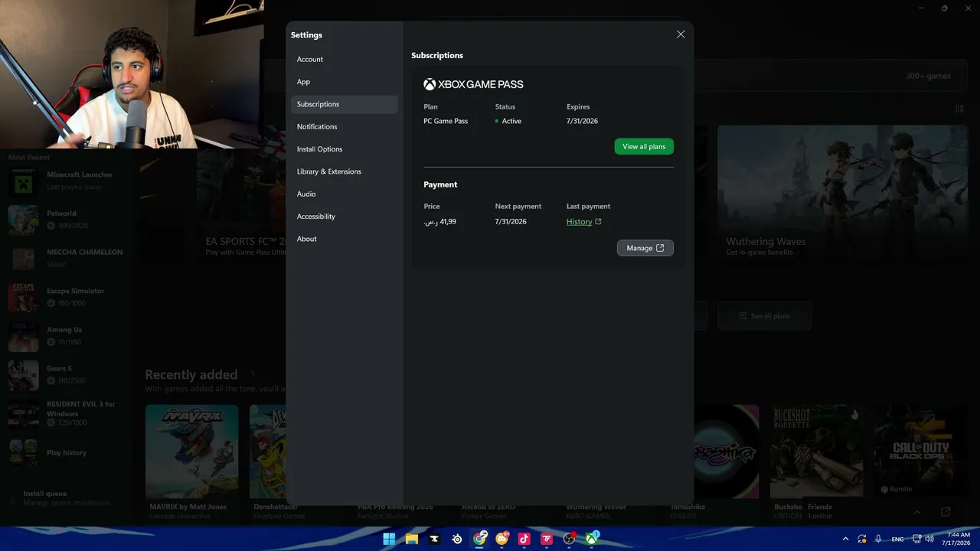The width and height of the screenshot is (980, 551).
Task: Click the Next payment date value
Action: click(511, 222)
